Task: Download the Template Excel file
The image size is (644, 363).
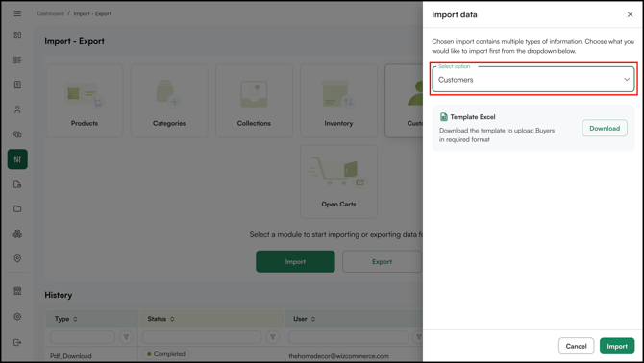Action: tap(605, 128)
